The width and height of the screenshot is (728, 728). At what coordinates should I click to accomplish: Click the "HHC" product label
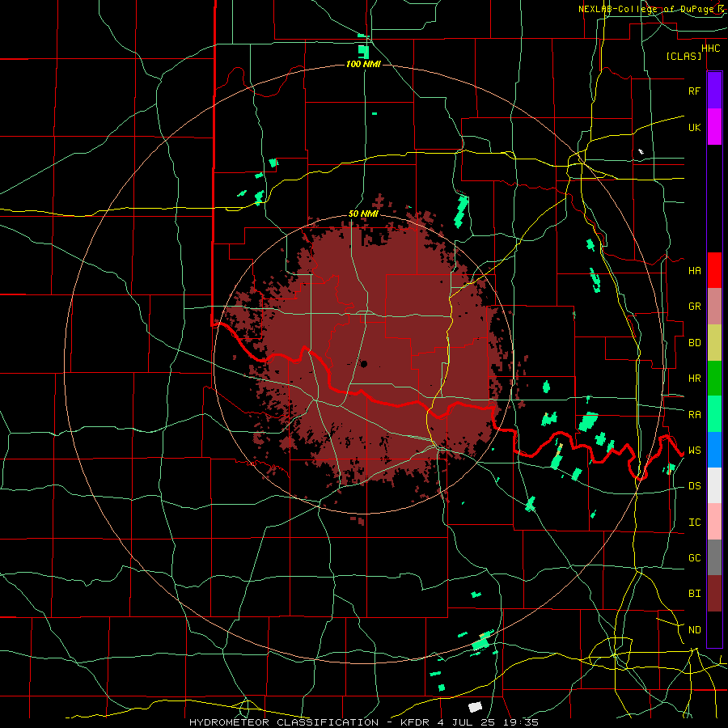tap(711, 49)
